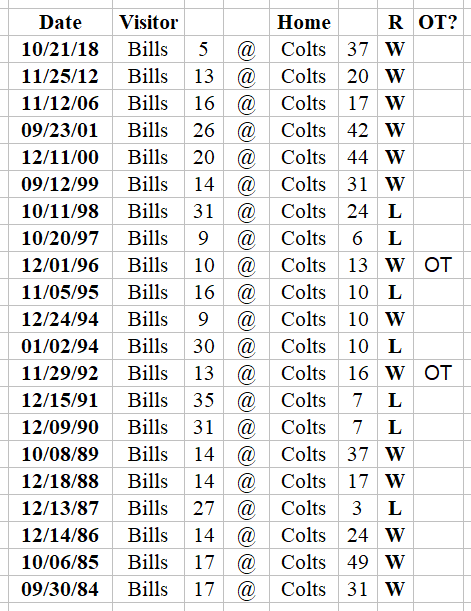Select the OT cell for 11/29/92 game
The height and width of the screenshot is (611, 471).
(438, 373)
